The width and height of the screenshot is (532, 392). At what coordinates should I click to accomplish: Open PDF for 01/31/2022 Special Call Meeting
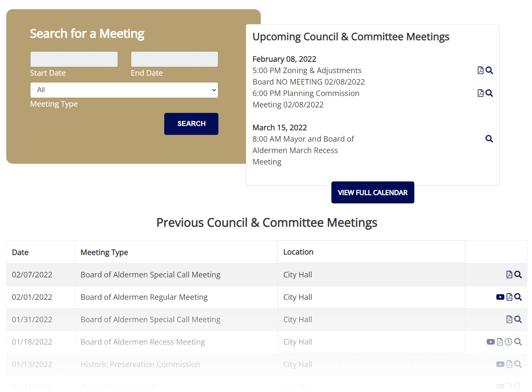[x=509, y=320]
